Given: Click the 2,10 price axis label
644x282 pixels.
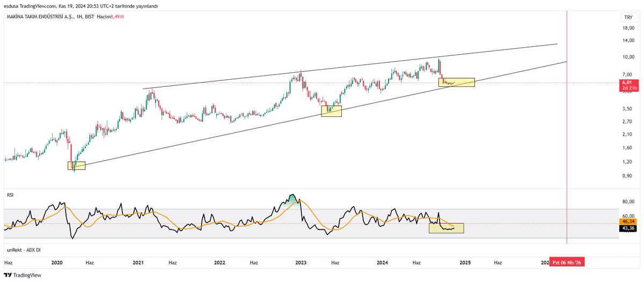Looking at the screenshot, I should coord(627,134).
